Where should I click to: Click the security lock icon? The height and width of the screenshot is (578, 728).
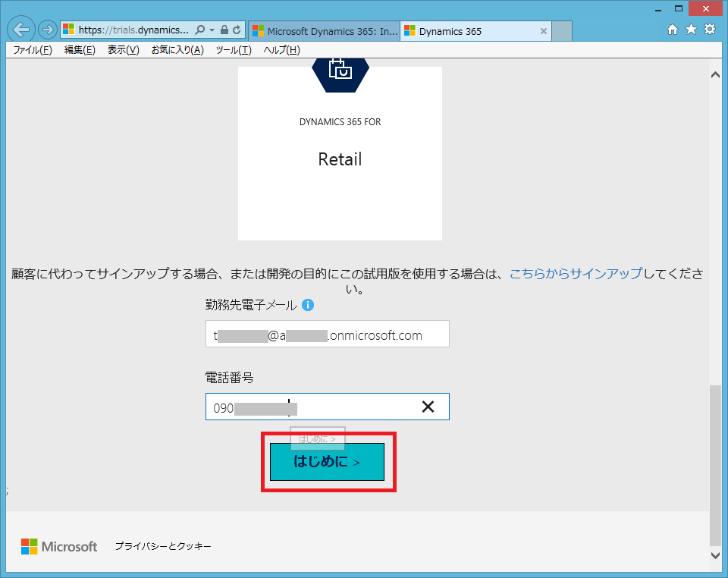pos(224,30)
